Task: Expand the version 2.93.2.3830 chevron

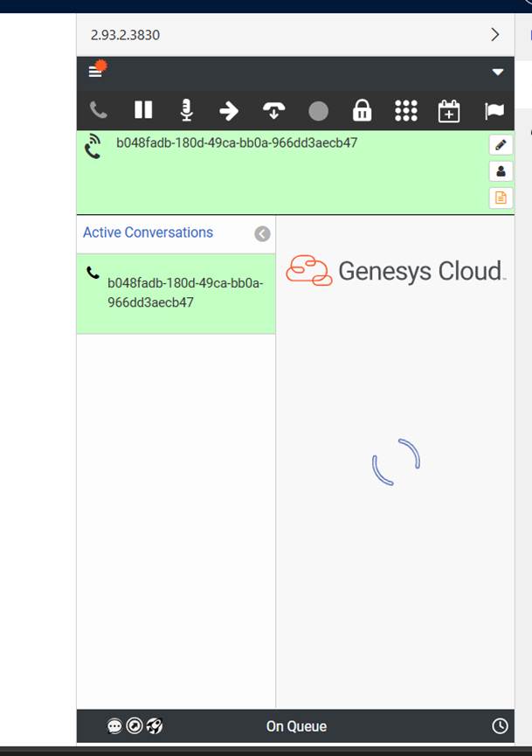Action: tap(495, 35)
